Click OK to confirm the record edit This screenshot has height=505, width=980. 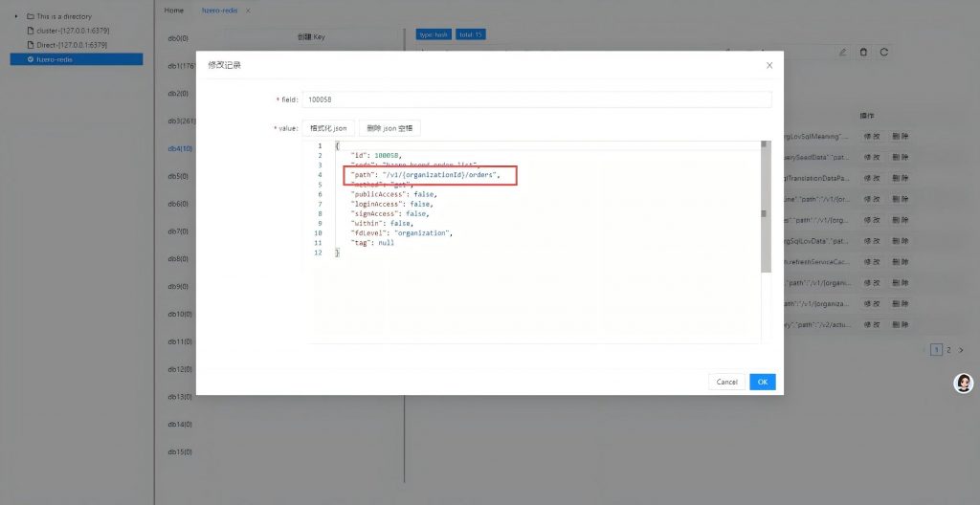[762, 382]
